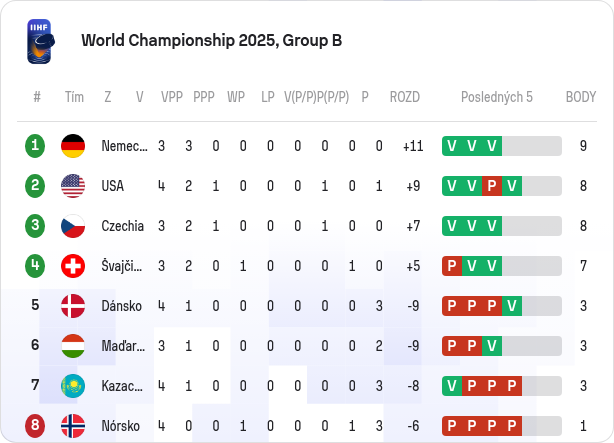The height and width of the screenshot is (443, 614).
Task: Click the Switzerland flag icon
Action: pyautogui.click(x=73, y=266)
